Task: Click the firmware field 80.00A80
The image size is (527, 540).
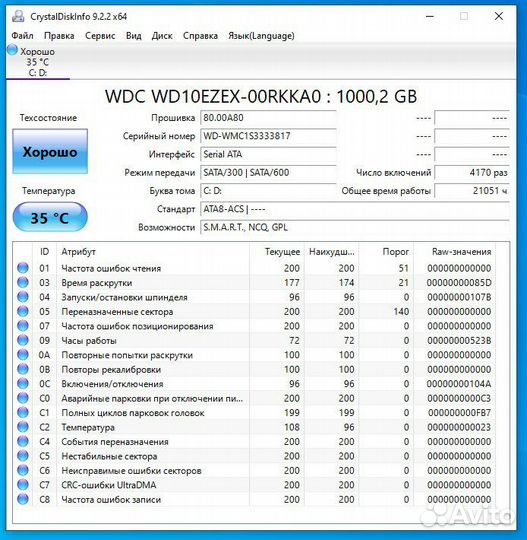Action: click(268, 118)
